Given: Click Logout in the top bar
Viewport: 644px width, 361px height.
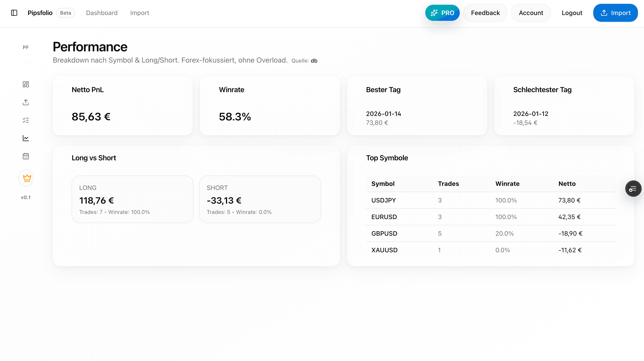Looking at the screenshot, I should pyautogui.click(x=572, y=13).
